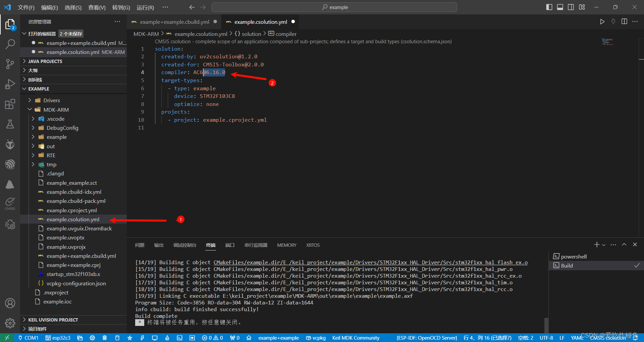This screenshot has height=342, width=644.
Task: Open errors and warnings count in status bar
Action: (x=212, y=338)
